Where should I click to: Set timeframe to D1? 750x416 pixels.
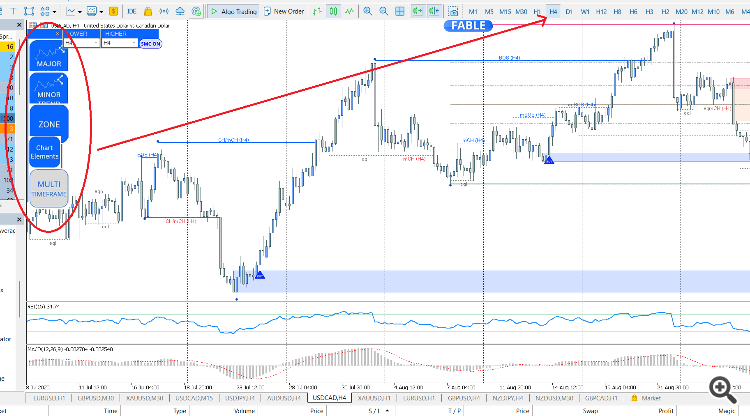pos(569,11)
